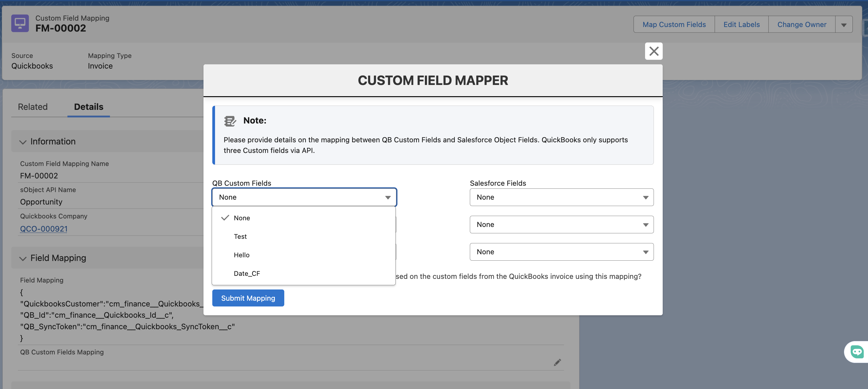Viewport: 868px width, 389px height.
Task: Open the second Salesforce Fields dropdown
Action: point(562,225)
